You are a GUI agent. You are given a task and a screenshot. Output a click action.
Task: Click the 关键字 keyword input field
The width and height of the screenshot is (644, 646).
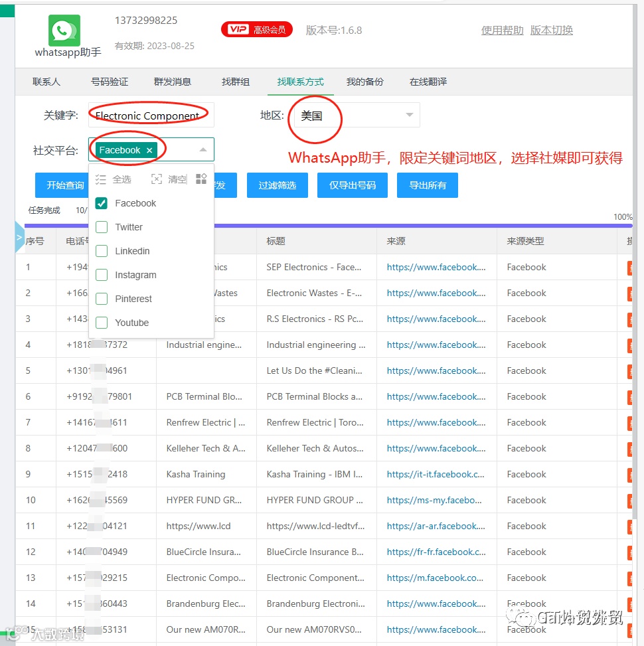(x=149, y=114)
